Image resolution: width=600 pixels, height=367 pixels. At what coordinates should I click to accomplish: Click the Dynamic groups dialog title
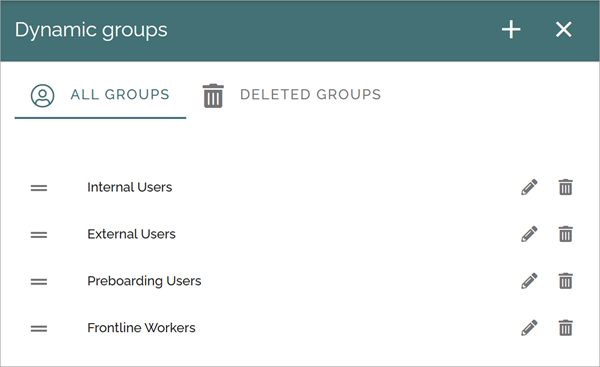91,30
